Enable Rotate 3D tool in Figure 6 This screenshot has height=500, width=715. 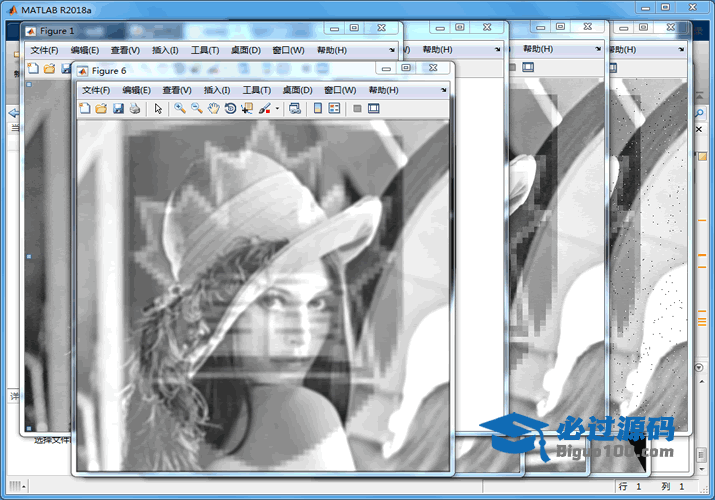230,108
